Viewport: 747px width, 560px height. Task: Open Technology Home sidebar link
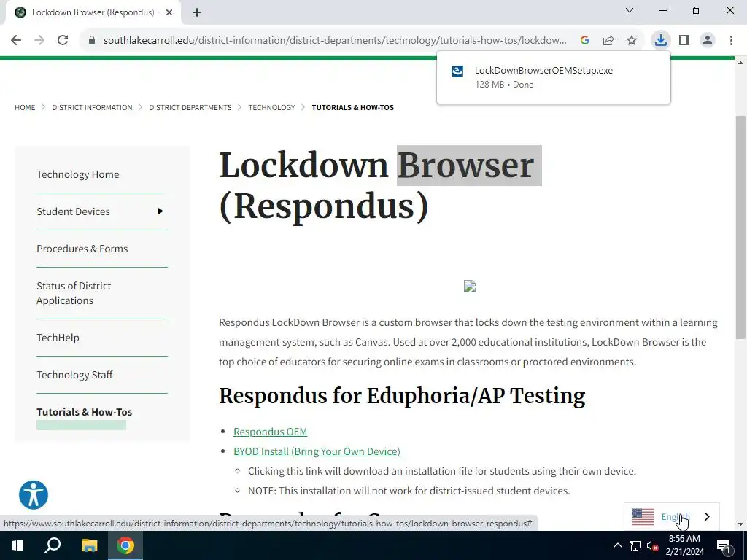pos(77,174)
